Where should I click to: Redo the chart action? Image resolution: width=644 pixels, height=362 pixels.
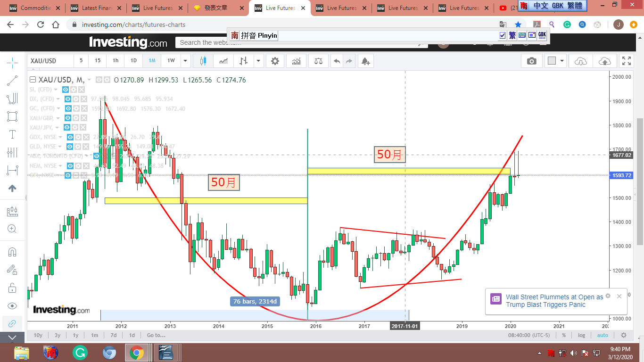click(x=349, y=61)
